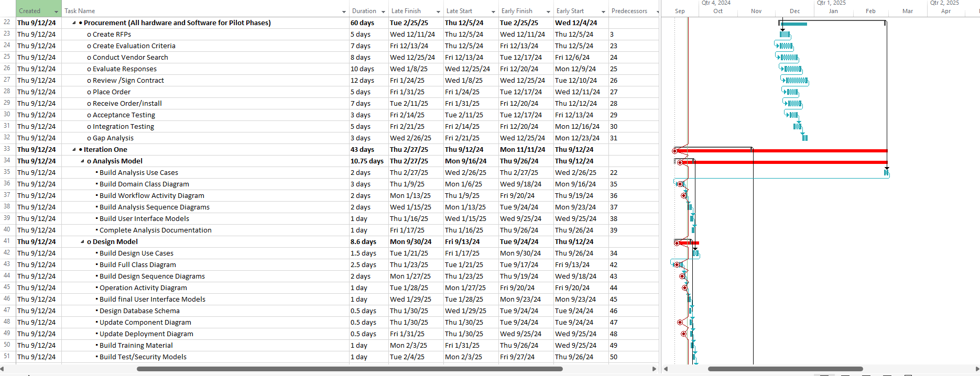This screenshot has width=980, height=376.
Task: Click the red Design Model summary bar
Action: pos(688,243)
